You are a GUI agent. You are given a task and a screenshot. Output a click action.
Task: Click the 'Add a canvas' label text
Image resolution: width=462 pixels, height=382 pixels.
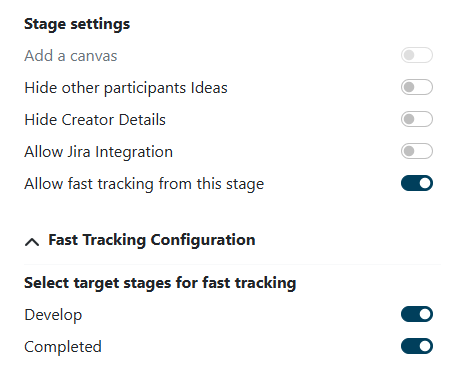click(71, 56)
